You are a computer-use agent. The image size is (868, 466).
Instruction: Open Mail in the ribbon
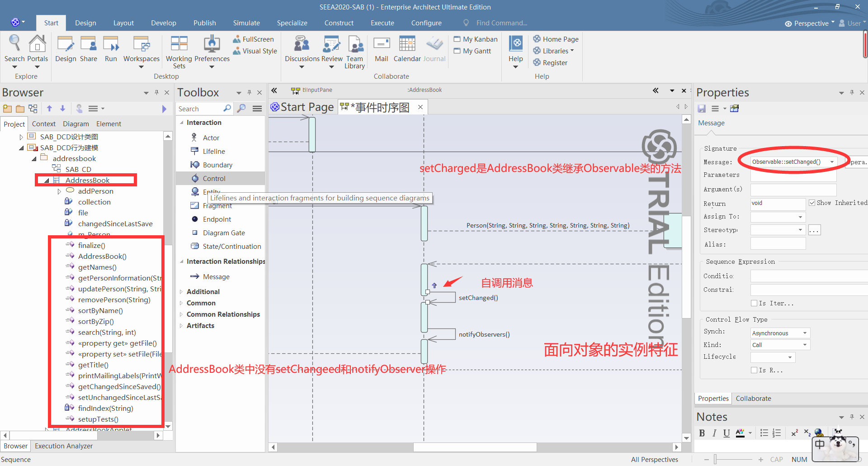click(x=382, y=49)
